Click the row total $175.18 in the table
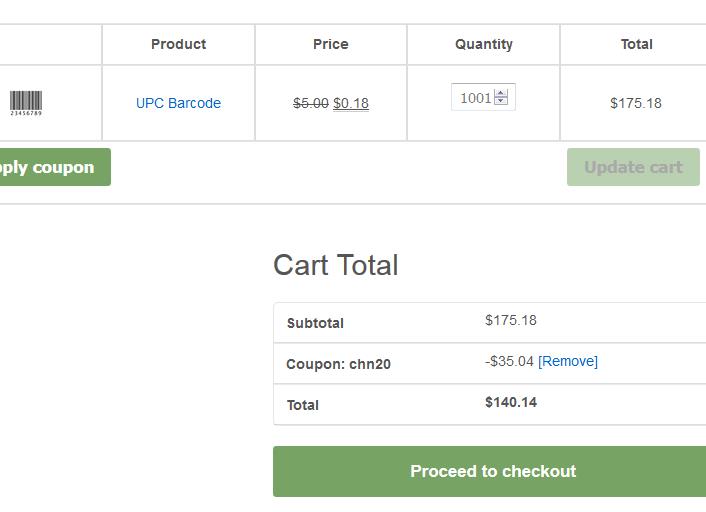This screenshot has width=706, height=512. point(636,103)
